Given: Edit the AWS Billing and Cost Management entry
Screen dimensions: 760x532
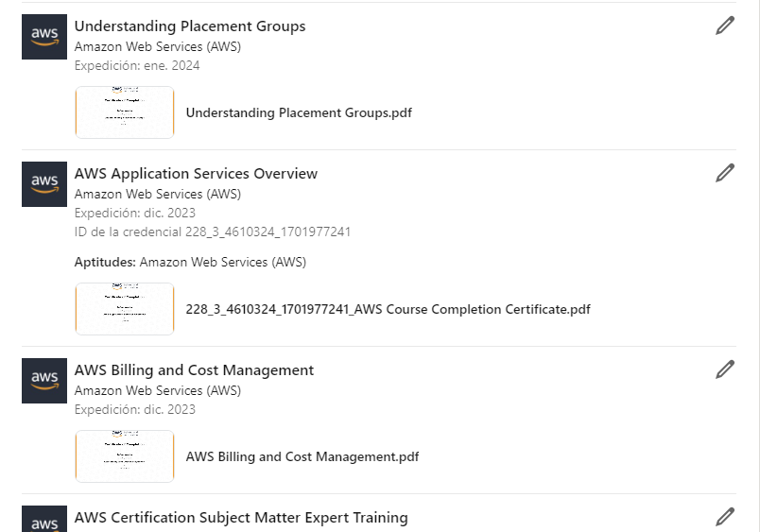Looking at the screenshot, I should [x=725, y=369].
